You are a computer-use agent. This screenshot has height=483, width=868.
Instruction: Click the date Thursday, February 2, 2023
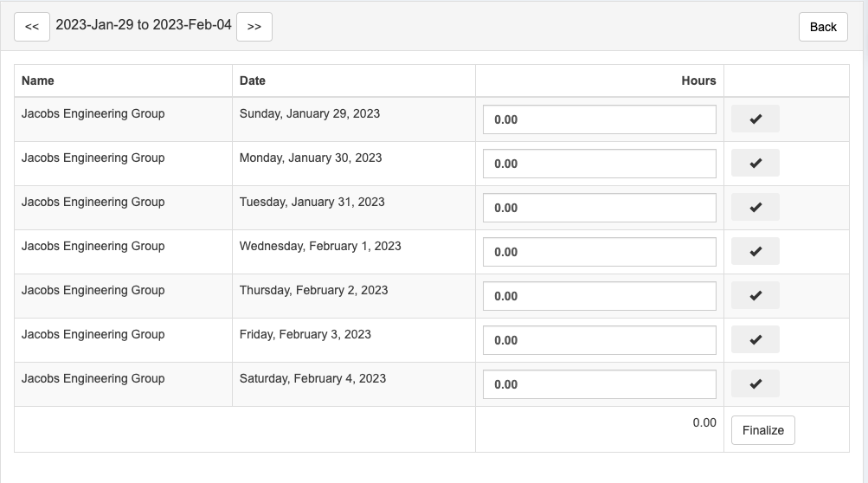pyautogui.click(x=313, y=290)
